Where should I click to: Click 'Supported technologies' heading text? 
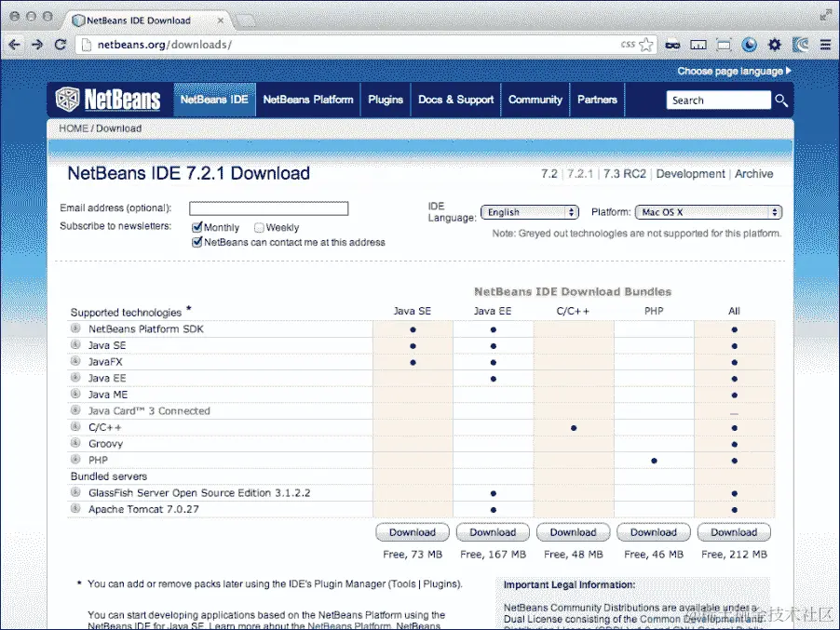pos(126,313)
